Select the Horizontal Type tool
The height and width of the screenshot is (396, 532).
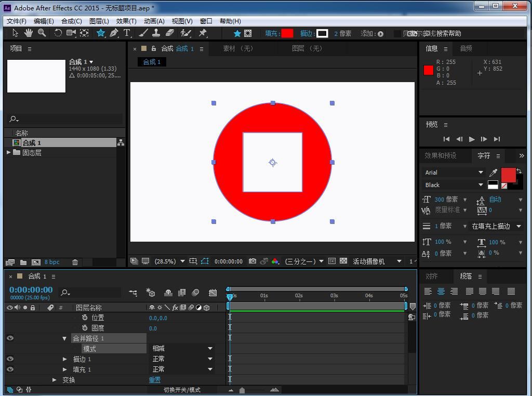click(x=127, y=33)
